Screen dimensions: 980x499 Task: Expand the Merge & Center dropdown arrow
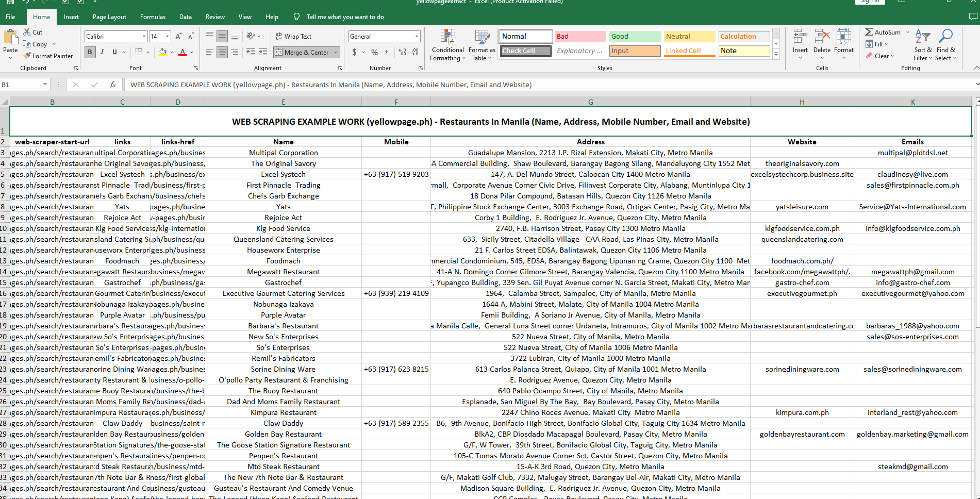pyautogui.click(x=336, y=52)
